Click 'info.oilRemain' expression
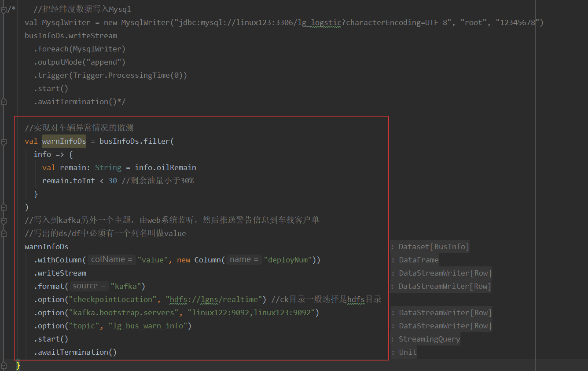 [x=165, y=167]
